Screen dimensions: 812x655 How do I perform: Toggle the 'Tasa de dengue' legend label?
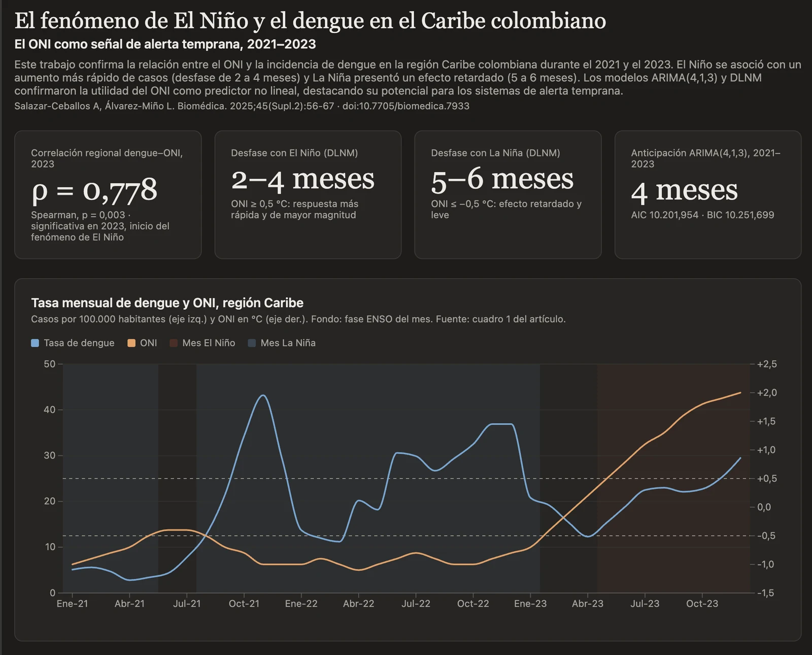tap(79, 343)
